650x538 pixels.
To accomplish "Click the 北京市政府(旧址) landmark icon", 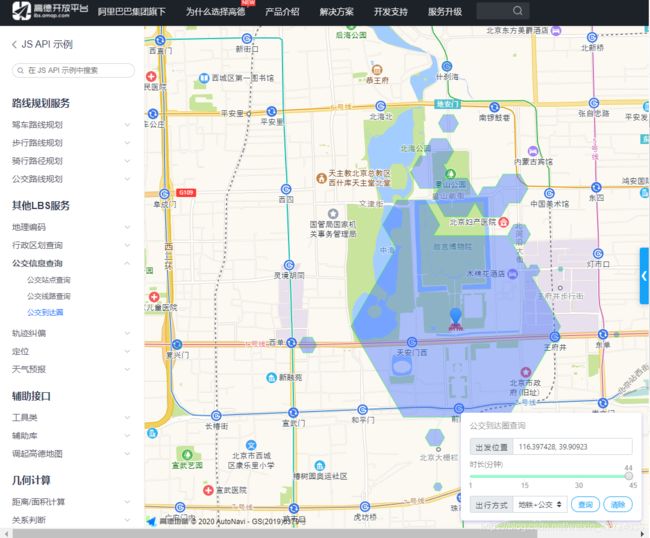I will click(x=526, y=372).
